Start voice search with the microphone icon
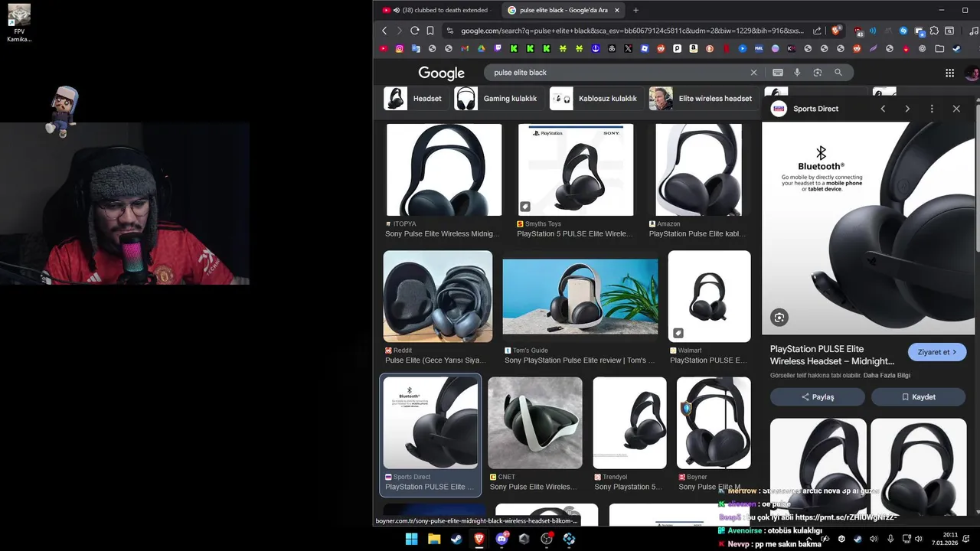The image size is (980, 551). point(797,73)
